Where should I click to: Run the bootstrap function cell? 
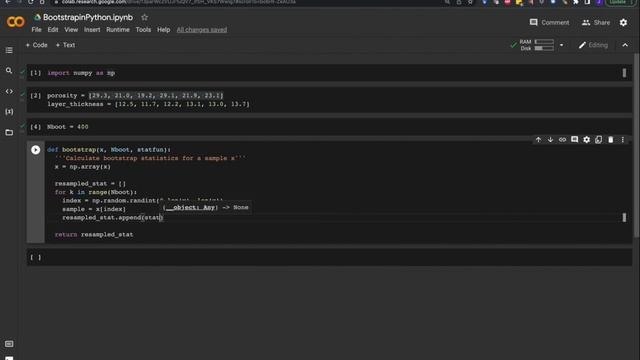click(36, 150)
